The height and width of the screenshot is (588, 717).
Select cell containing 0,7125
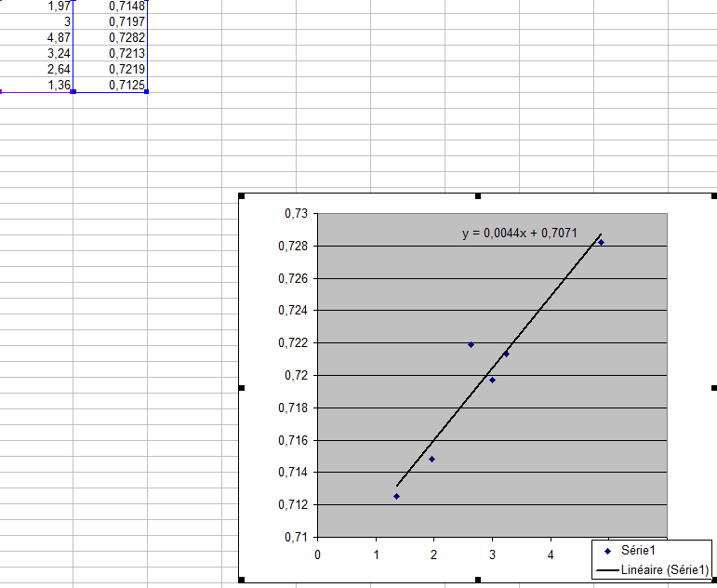tap(111, 85)
